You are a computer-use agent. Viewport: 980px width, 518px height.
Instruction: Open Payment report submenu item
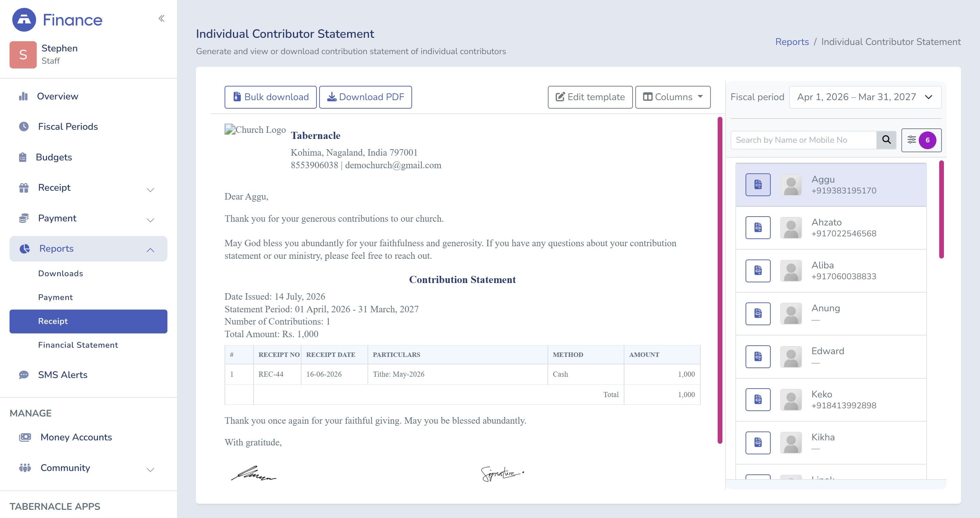coord(55,297)
